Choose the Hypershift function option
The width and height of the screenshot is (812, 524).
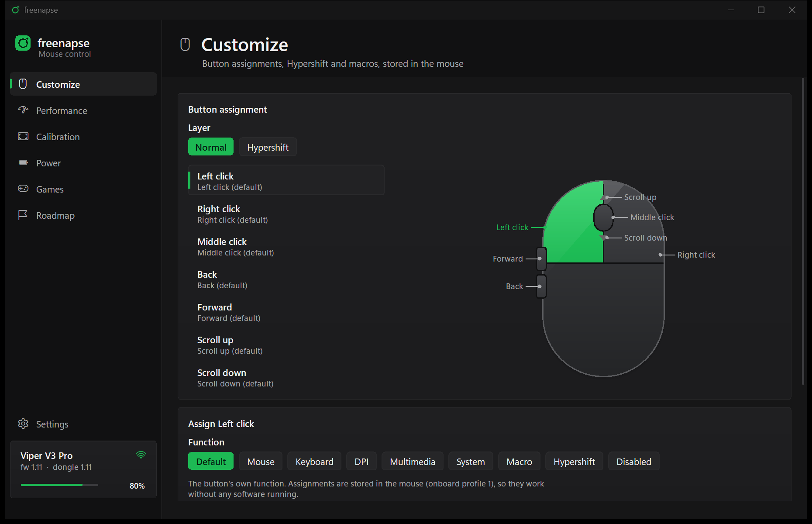coord(574,462)
